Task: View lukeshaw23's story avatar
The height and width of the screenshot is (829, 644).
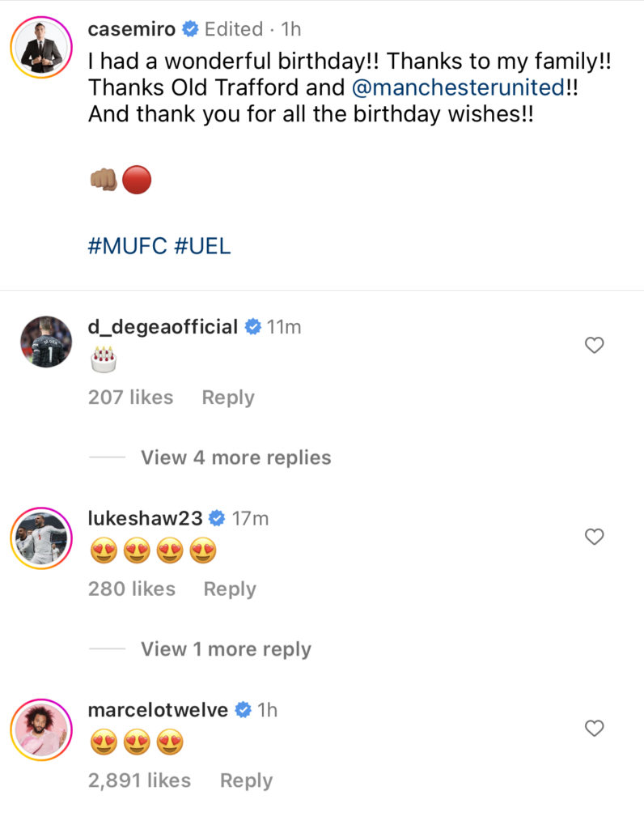Action: [41, 538]
